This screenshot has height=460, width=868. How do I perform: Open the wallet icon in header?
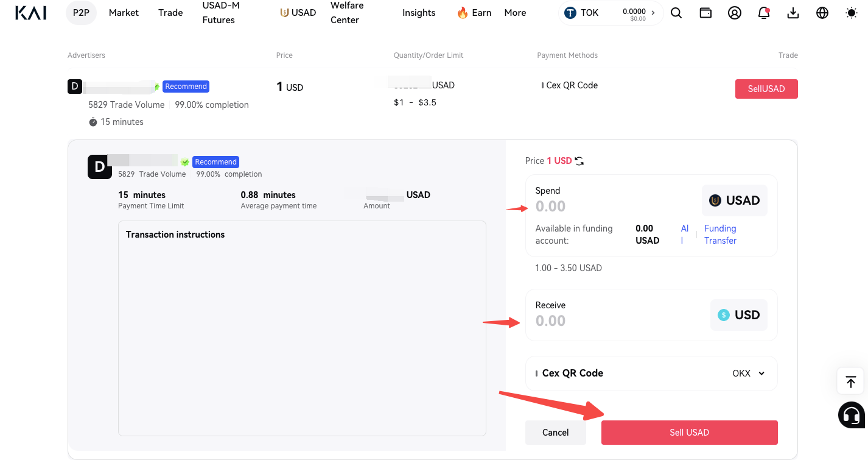[705, 13]
